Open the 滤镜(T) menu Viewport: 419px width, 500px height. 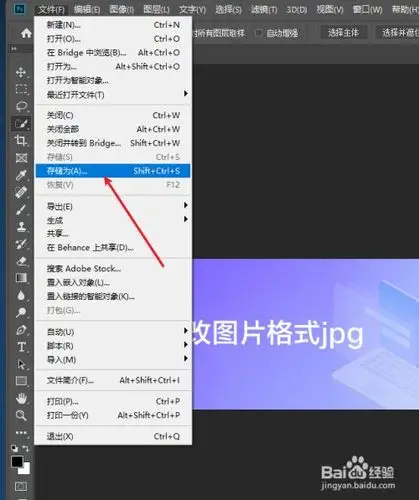point(264,10)
